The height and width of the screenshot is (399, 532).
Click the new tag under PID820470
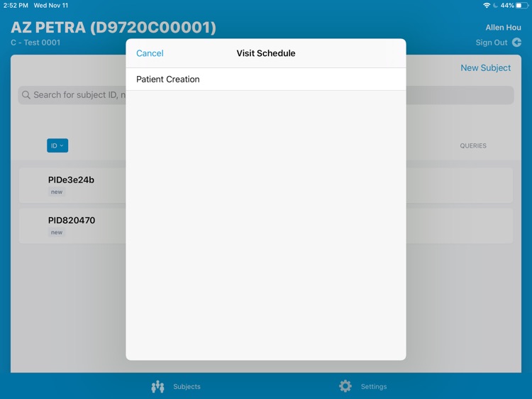57,232
